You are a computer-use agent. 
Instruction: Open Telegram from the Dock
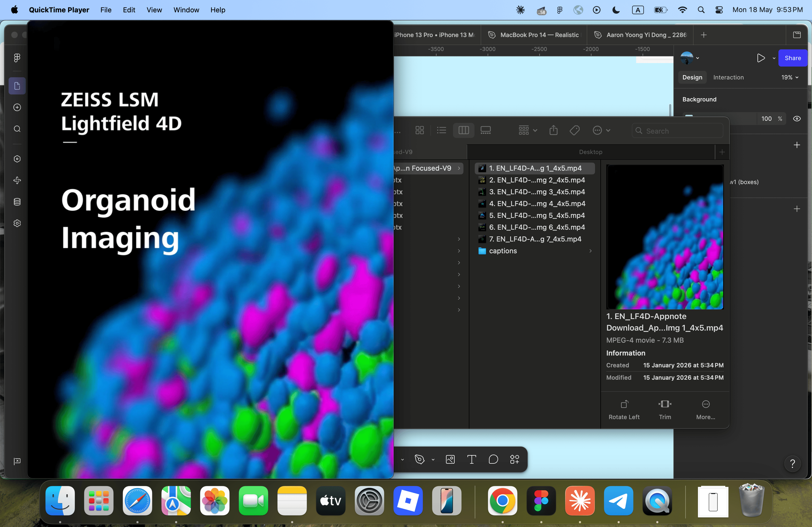pos(619,501)
